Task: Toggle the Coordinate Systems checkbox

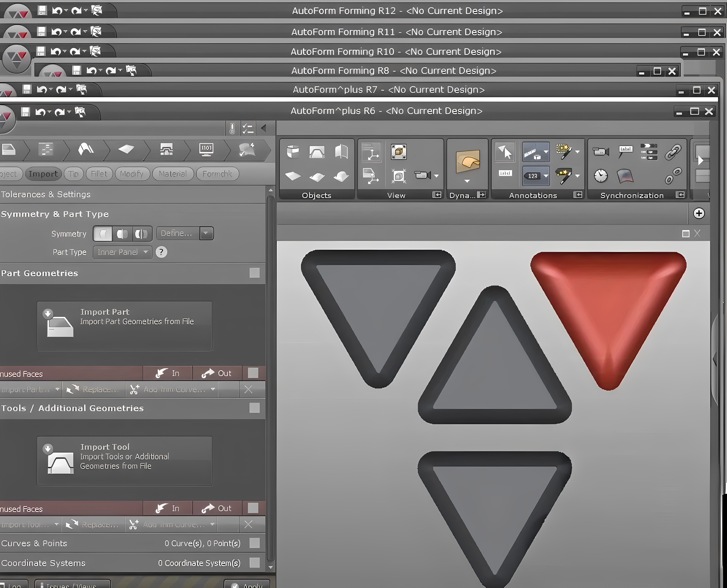Action: (254, 563)
